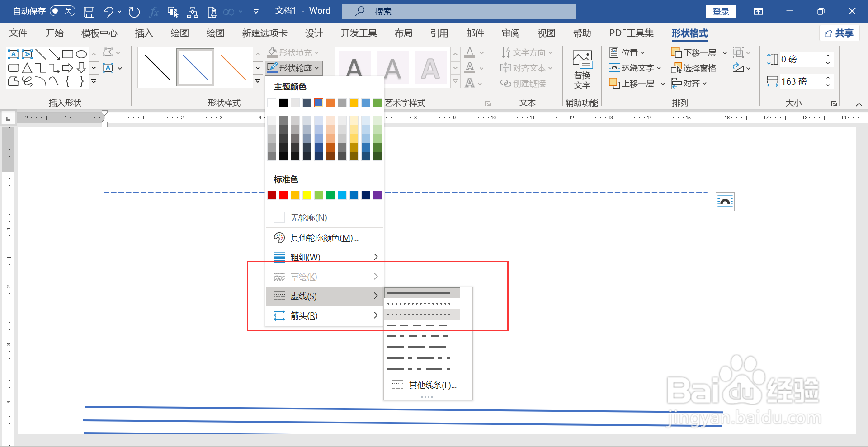Select 无轮廓(N) option

(324, 218)
